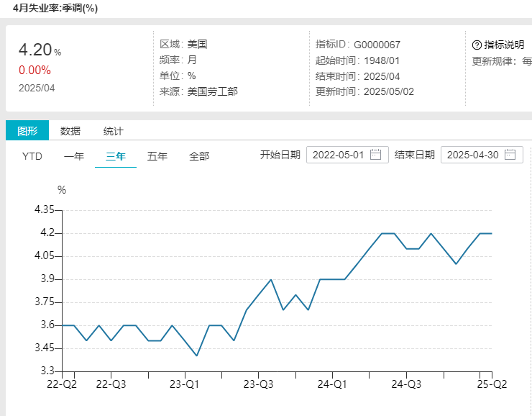Image resolution: width=532 pixels, height=416 pixels.
Task: Show 全部 historical data range
Action: click(199, 156)
